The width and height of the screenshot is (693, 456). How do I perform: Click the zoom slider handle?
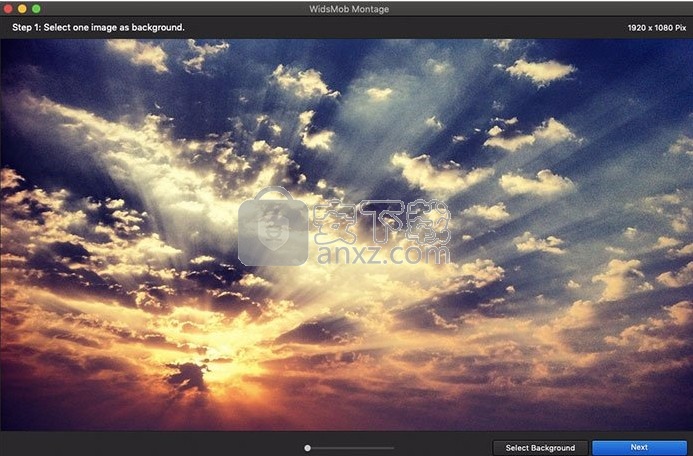click(307, 448)
